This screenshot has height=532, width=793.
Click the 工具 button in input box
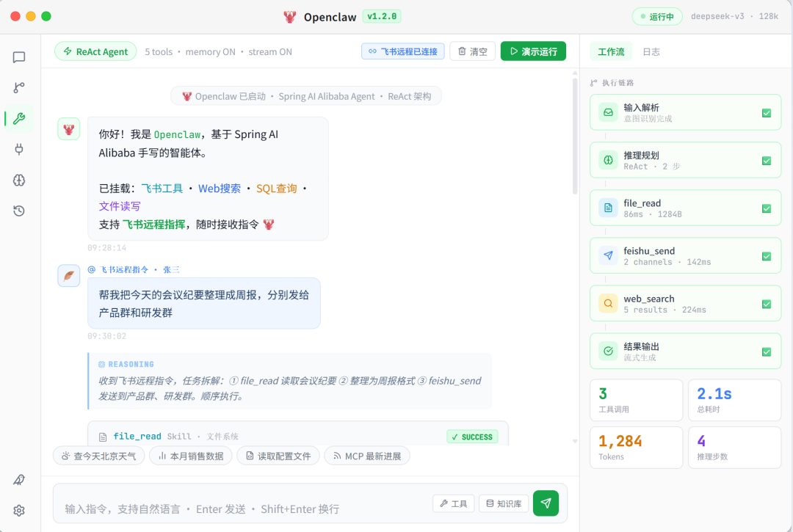[x=453, y=503]
